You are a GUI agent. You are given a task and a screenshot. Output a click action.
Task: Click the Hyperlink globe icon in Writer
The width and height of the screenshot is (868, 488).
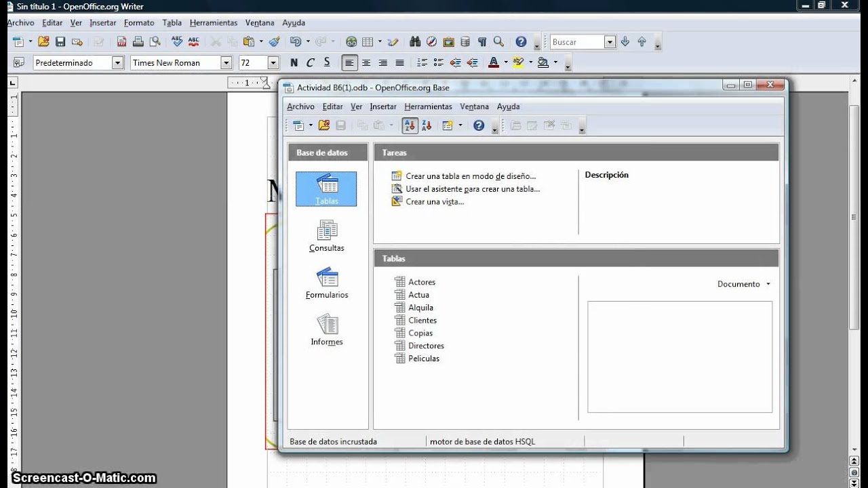pos(351,41)
